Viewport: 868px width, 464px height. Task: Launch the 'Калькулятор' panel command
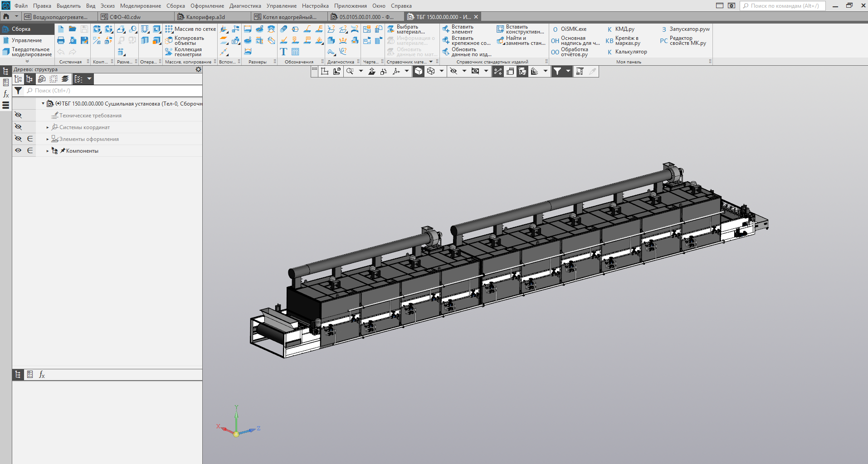pos(630,52)
